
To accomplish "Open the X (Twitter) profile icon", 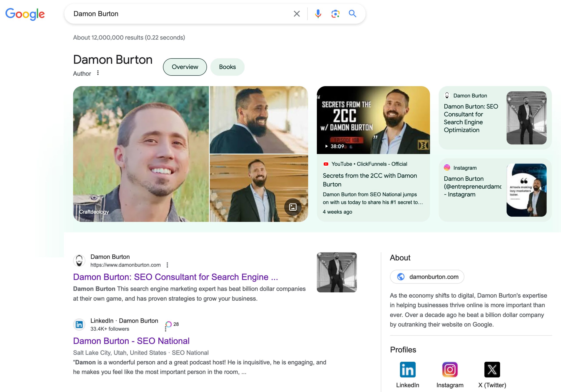I will point(492,369).
